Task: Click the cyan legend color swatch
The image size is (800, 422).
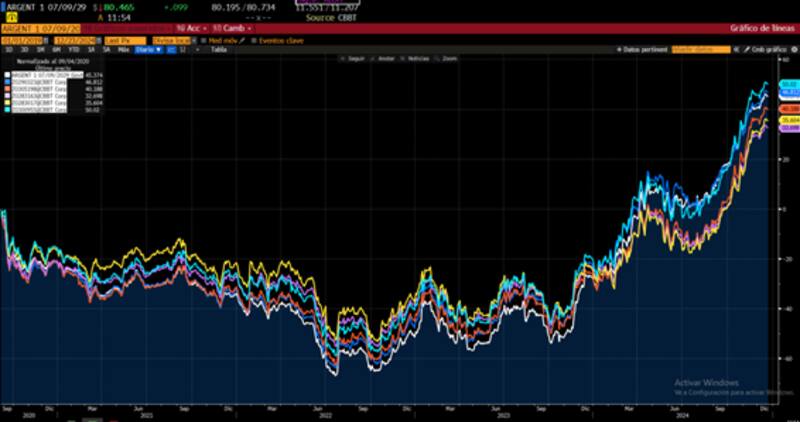Action: coord(5,110)
